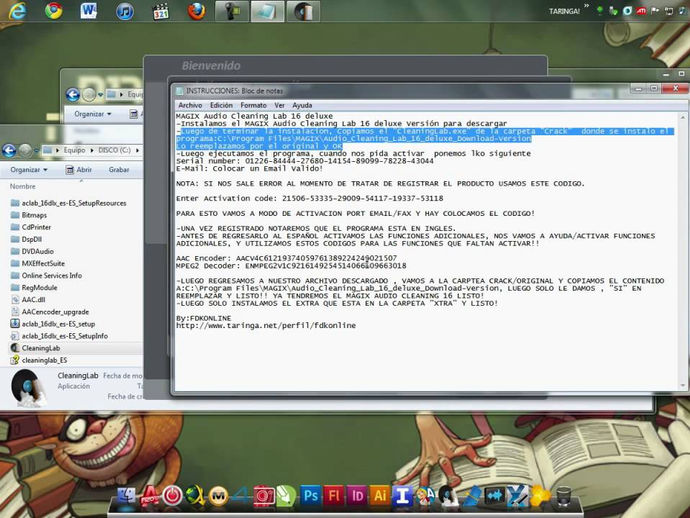Select the aclab_16dlx_es-ES_setup file

click(53, 324)
